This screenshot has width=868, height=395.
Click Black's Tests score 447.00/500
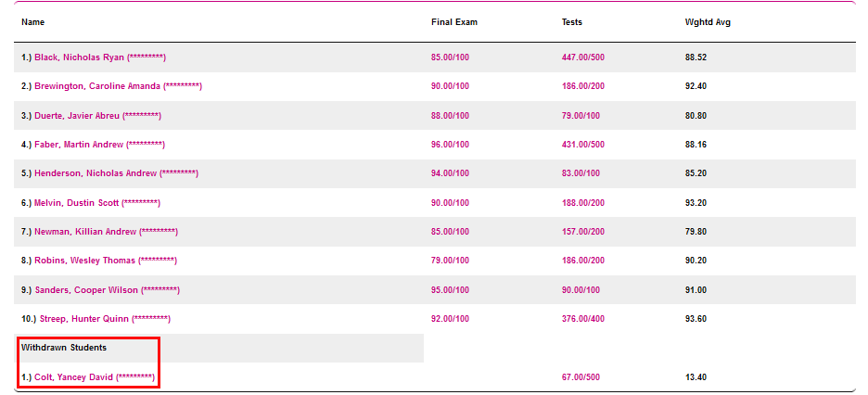[x=582, y=57]
